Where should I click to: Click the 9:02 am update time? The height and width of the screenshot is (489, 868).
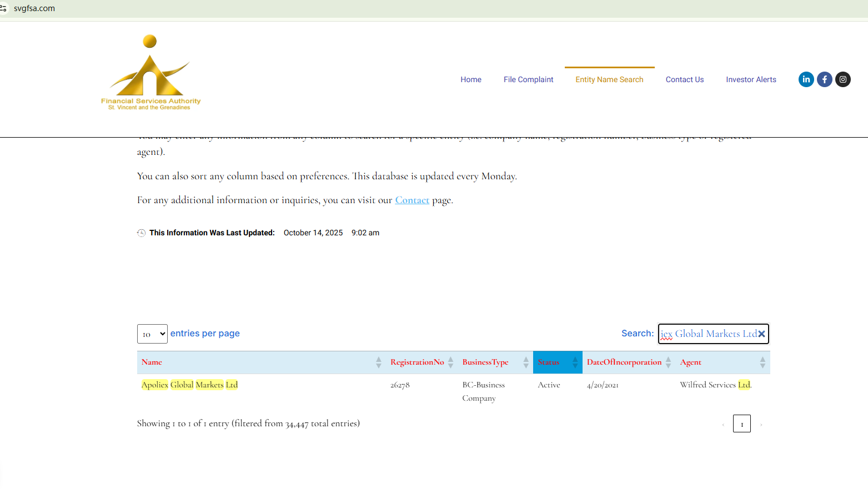365,233
